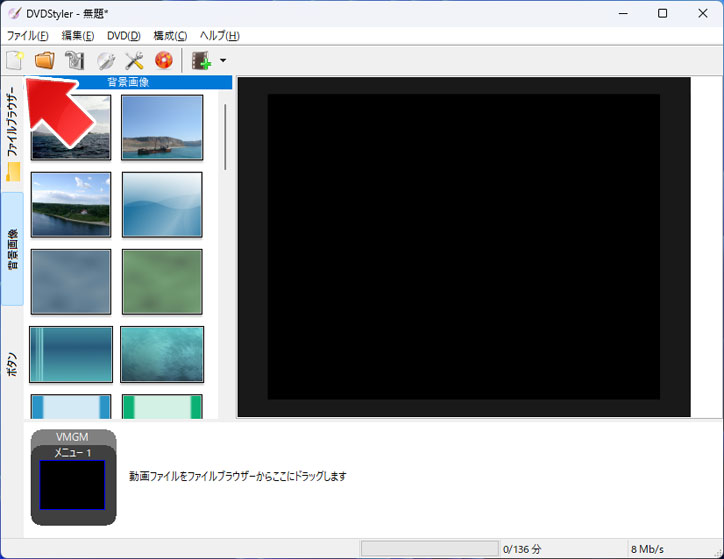Select the blue wave gradient background thumbnail

point(162,204)
